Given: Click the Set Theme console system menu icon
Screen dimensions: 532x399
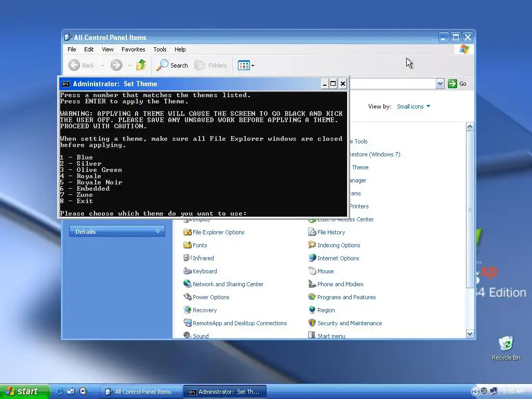Looking at the screenshot, I should 66,84.
